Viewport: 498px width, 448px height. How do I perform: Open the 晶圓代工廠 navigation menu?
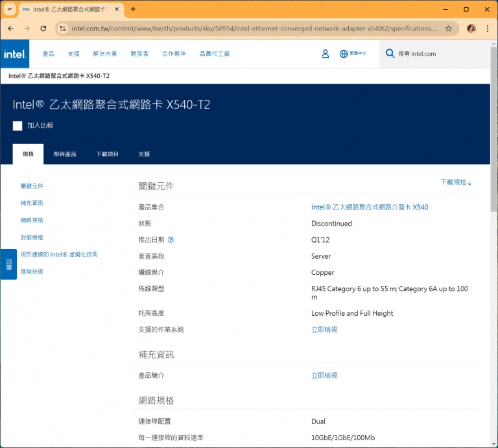tap(215, 54)
